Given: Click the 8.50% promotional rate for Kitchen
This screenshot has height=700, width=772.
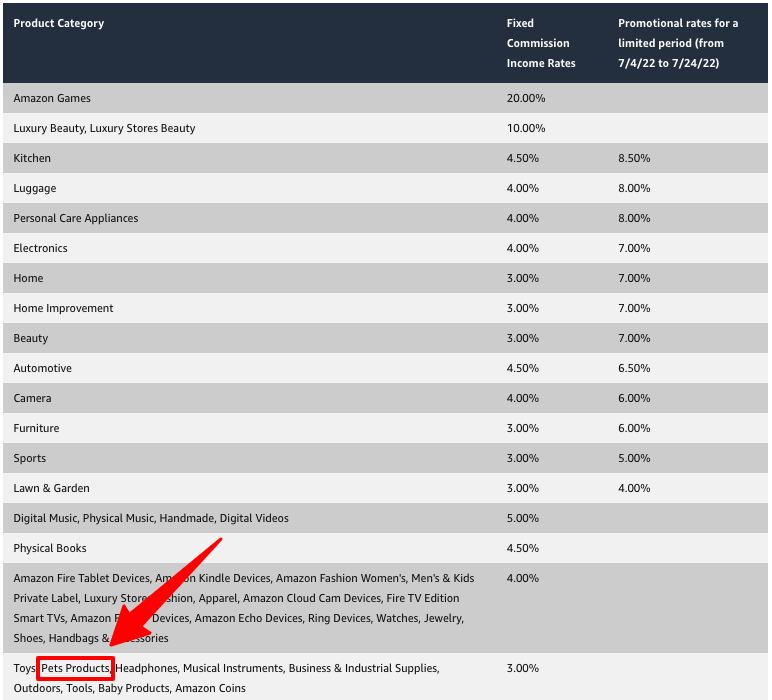Looking at the screenshot, I should [x=634, y=158].
